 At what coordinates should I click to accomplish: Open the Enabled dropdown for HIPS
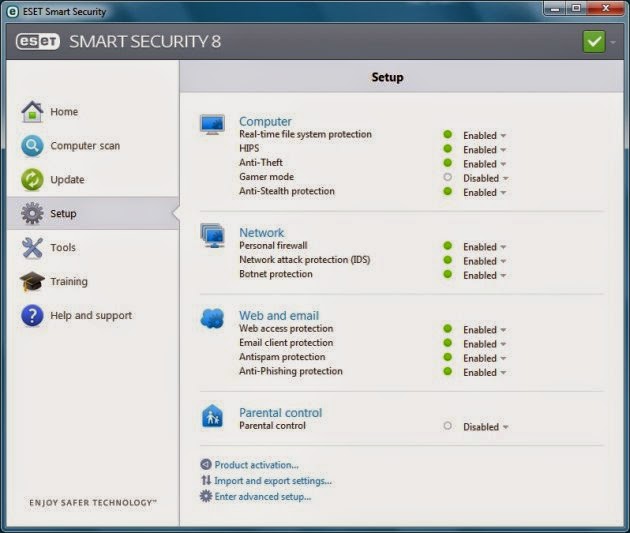click(x=484, y=150)
